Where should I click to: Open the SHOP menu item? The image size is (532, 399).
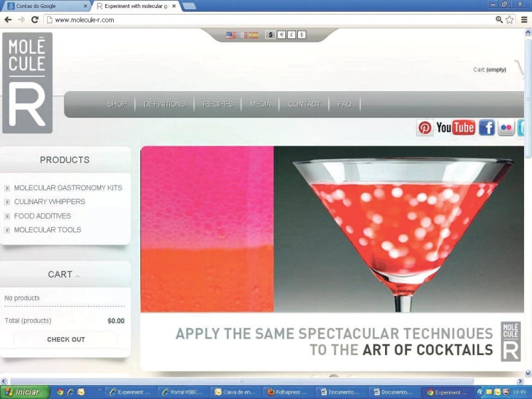click(x=116, y=104)
